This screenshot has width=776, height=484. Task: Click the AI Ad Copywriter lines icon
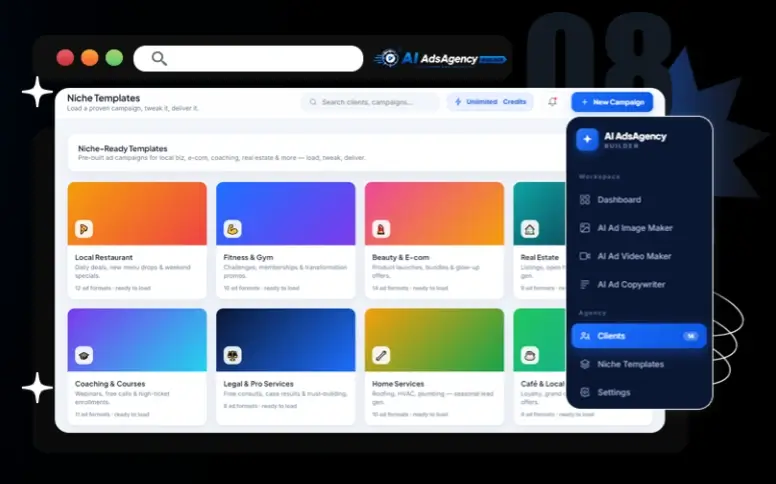584,284
